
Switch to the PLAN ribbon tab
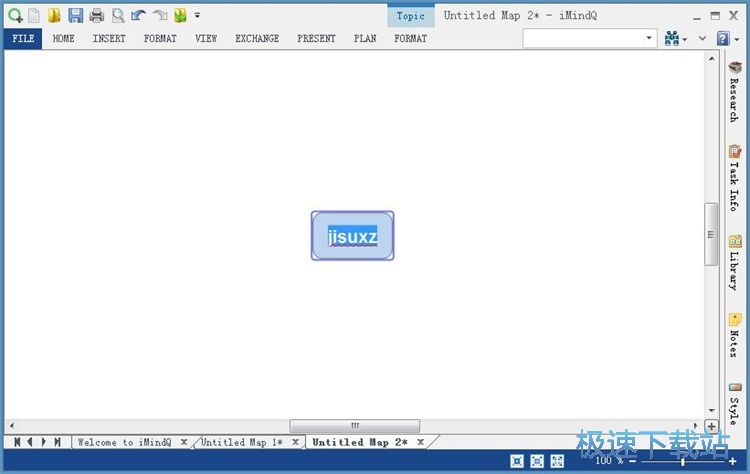pos(365,39)
